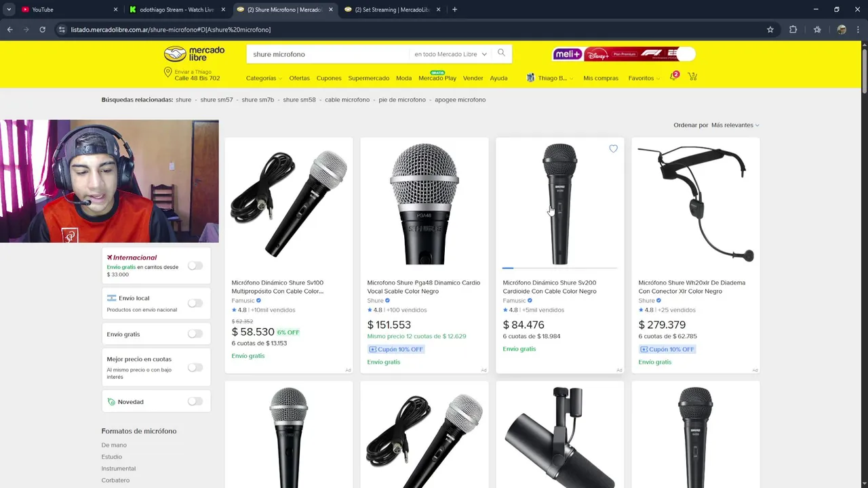
Task: Bookmark this page with star icon
Action: point(770,30)
